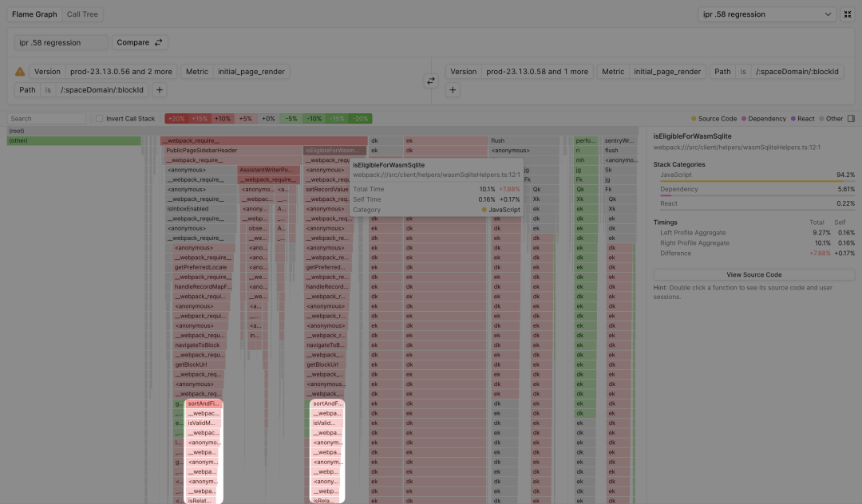The height and width of the screenshot is (504, 862).
Task: Select the +20% red color scale swatch
Action: pyautogui.click(x=176, y=119)
